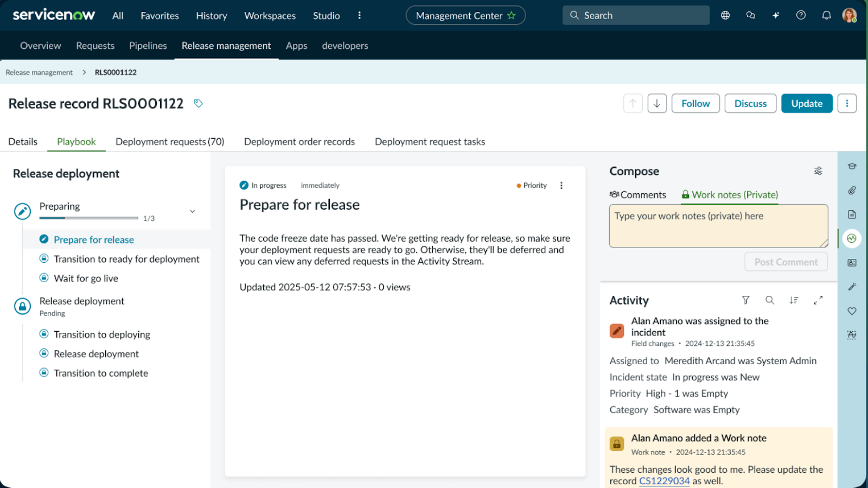Open the Compose settings sliders icon

(818, 171)
